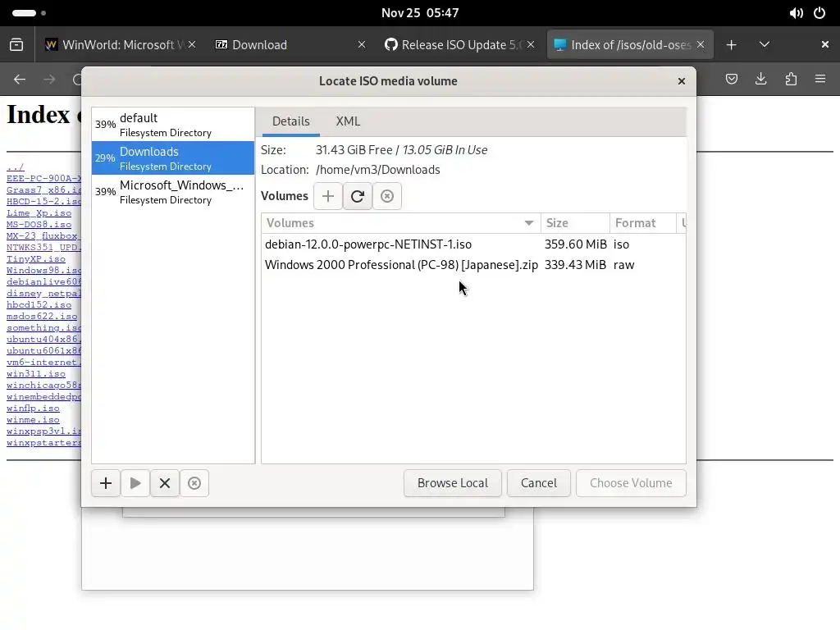This screenshot has height=630, width=840.
Task: Select the Microsoft_Windows storage pool
Action: 172,192
